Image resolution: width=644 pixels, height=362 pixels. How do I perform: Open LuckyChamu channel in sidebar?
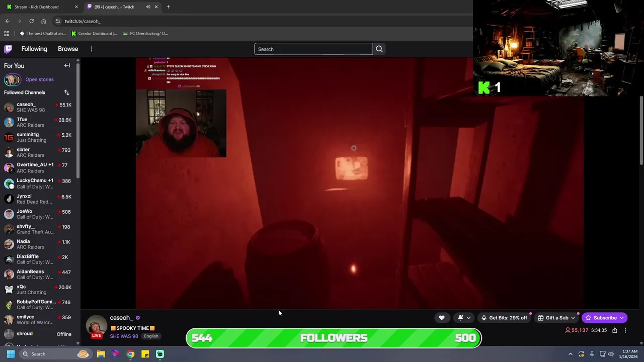click(38, 184)
